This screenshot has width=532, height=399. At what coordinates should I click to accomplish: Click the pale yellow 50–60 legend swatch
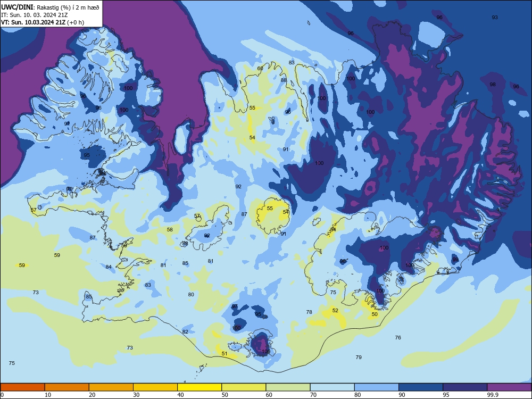tap(244, 387)
